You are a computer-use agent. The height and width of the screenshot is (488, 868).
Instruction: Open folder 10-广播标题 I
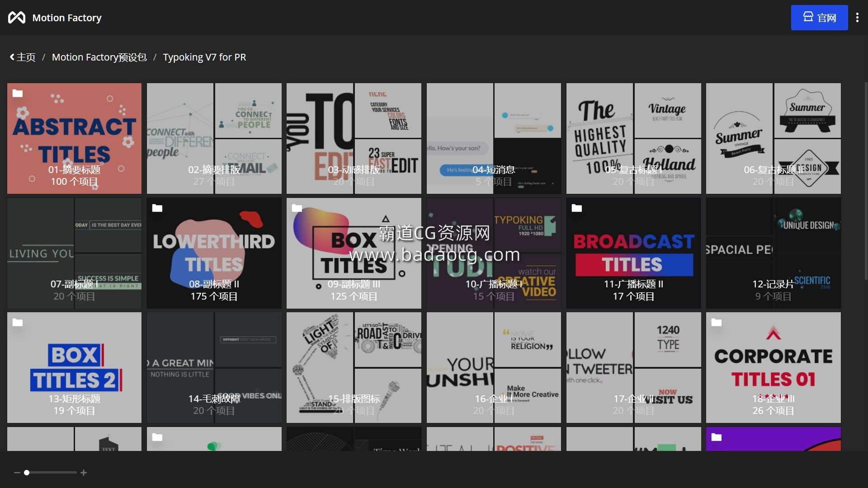494,253
